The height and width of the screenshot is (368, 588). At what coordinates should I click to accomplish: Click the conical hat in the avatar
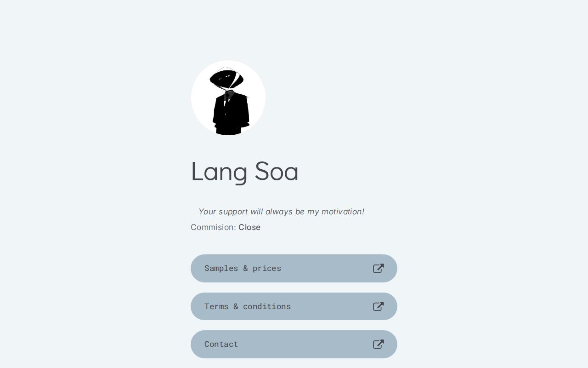(226, 79)
